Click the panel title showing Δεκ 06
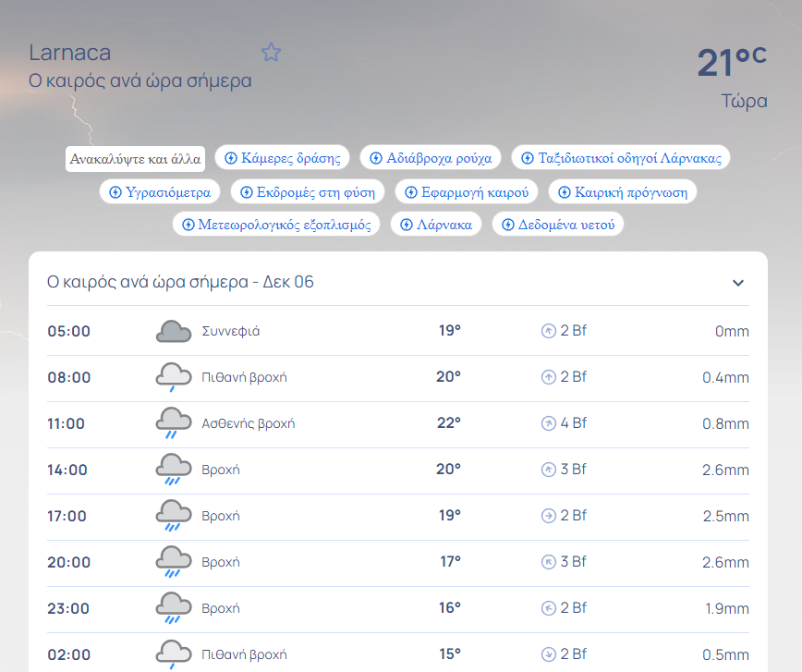The height and width of the screenshot is (672, 802). click(180, 282)
